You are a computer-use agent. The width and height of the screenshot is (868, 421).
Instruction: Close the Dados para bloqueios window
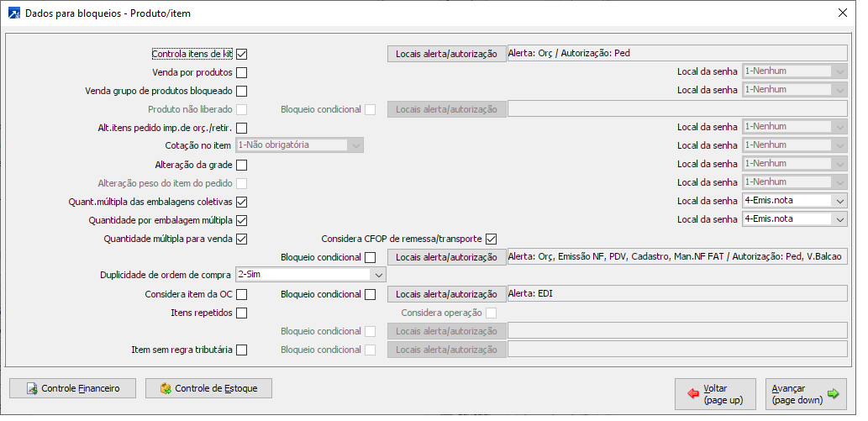click(x=843, y=13)
